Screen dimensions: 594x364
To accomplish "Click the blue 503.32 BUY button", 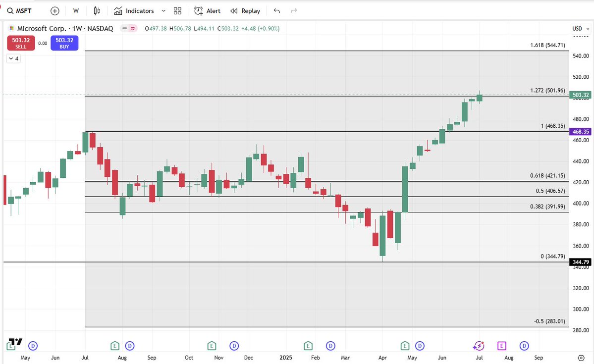I will 64,43.
